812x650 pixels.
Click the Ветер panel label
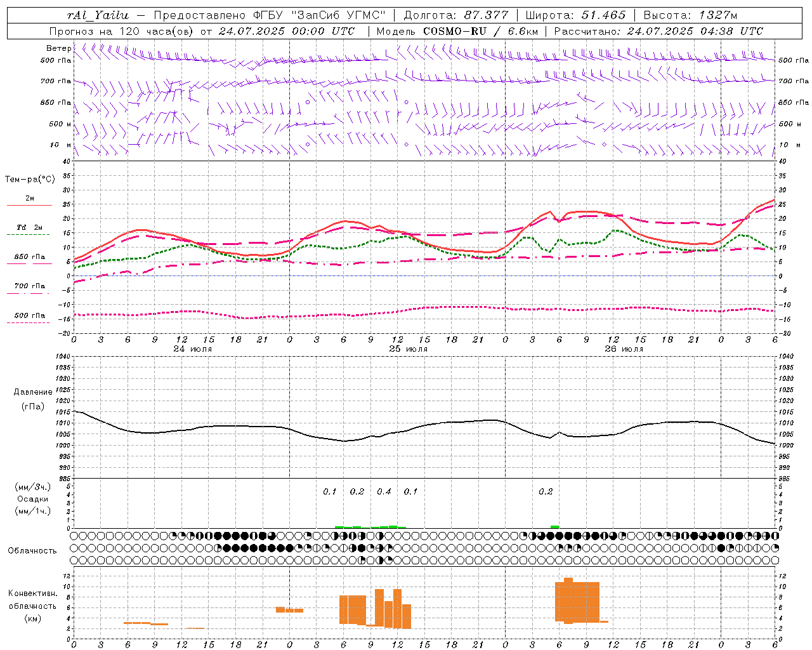pos(58,48)
